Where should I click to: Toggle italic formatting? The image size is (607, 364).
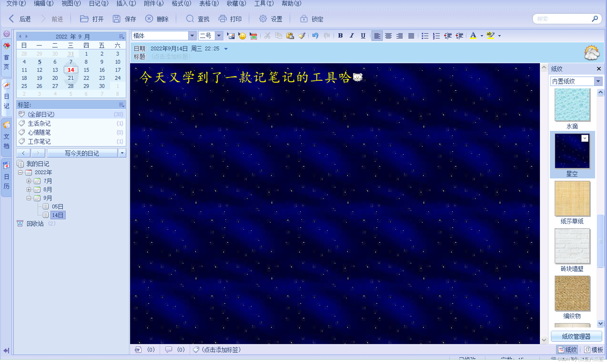point(352,36)
